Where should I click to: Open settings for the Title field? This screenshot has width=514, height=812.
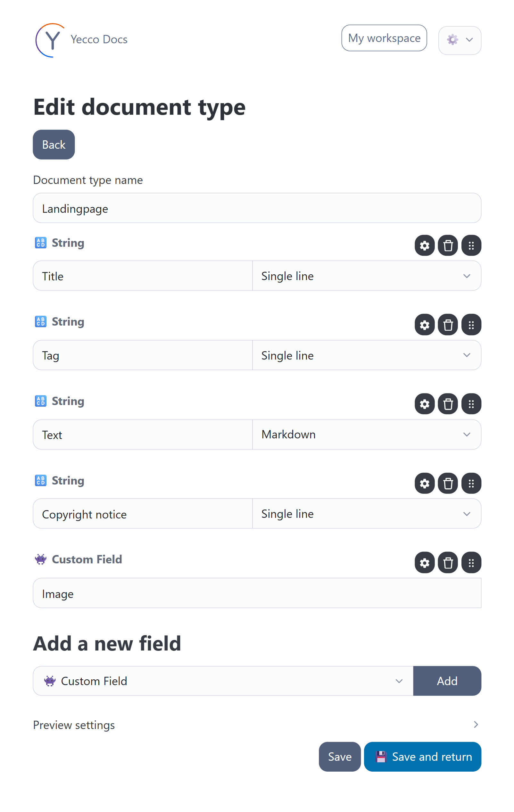click(424, 245)
